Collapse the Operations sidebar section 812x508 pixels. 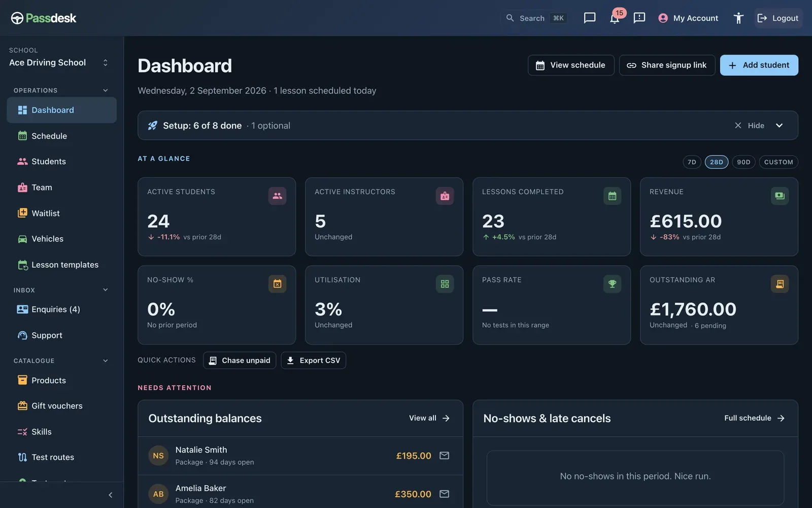pyautogui.click(x=106, y=90)
